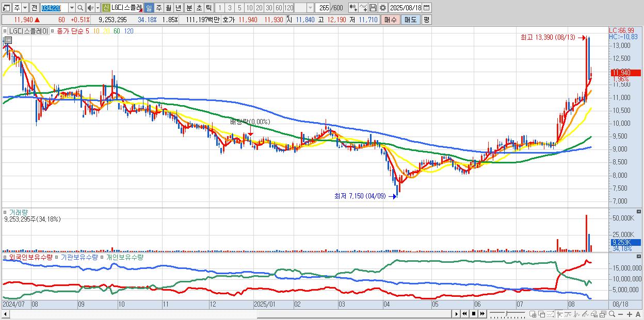Screen dimensions: 644x320
Task: Click the split window grid icon
Action: [x=533, y=314]
